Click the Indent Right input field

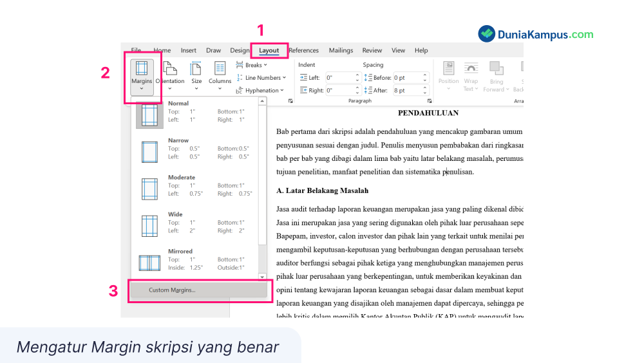pos(339,90)
